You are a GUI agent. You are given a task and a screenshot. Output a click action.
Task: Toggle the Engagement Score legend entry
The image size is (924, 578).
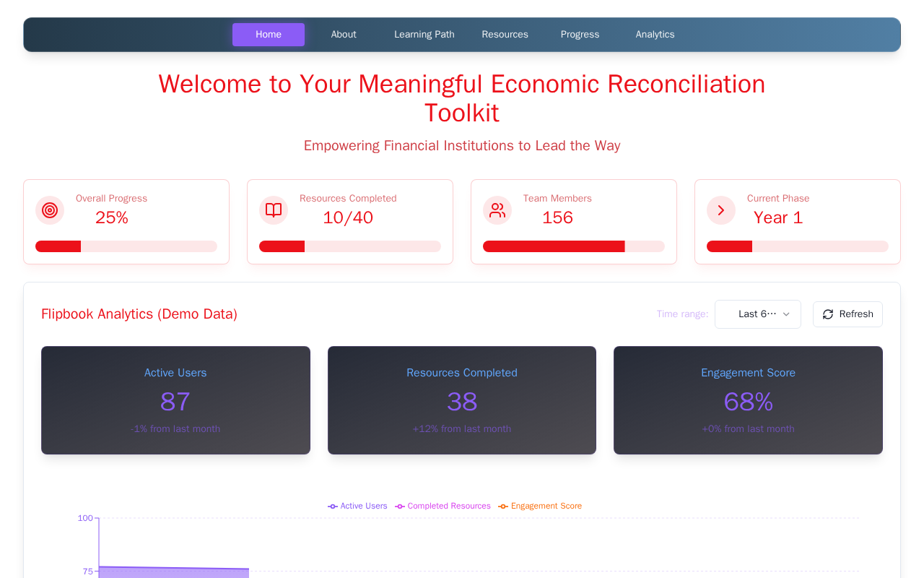(x=540, y=506)
